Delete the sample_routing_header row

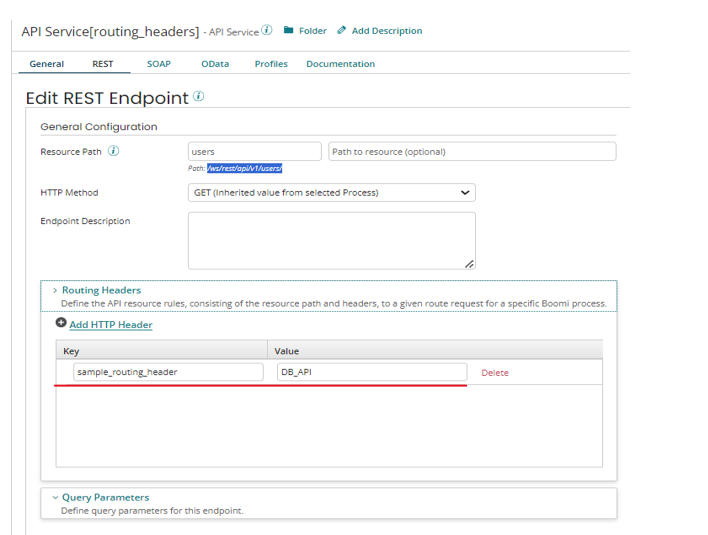pyautogui.click(x=495, y=373)
